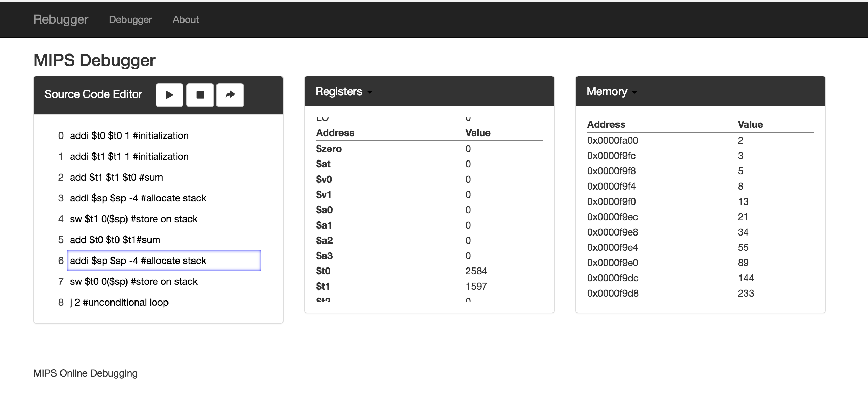Open the Registers dropdown caret
868x396 pixels.
(x=370, y=92)
